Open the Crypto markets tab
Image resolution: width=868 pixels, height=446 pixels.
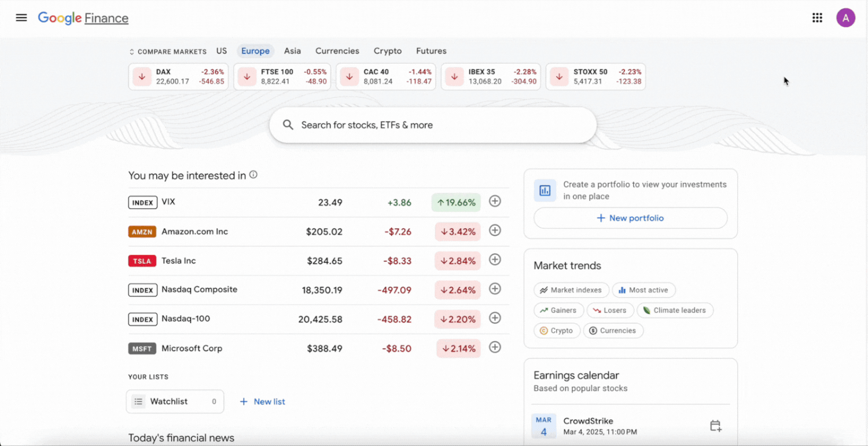click(388, 51)
